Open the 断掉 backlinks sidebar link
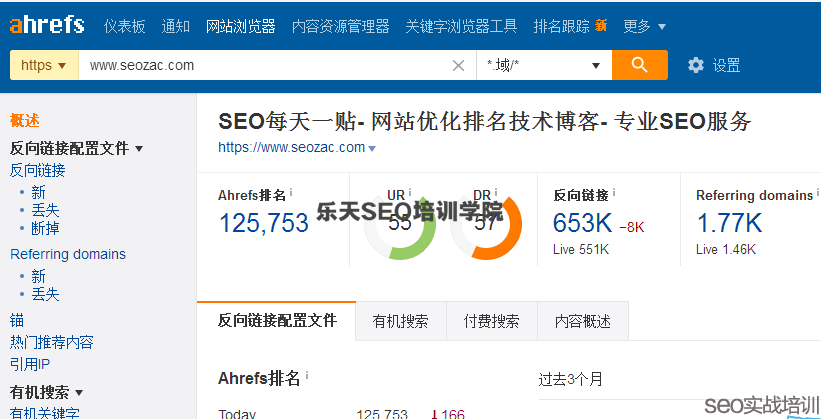Viewport: 821px width, 419px height. pyautogui.click(x=45, y=228)
